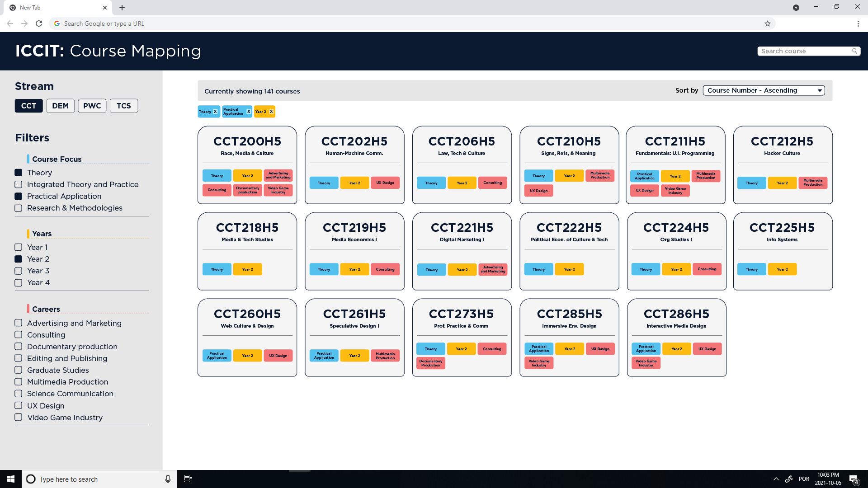Open the CCT200H5 course card

(x=247, y=141)
